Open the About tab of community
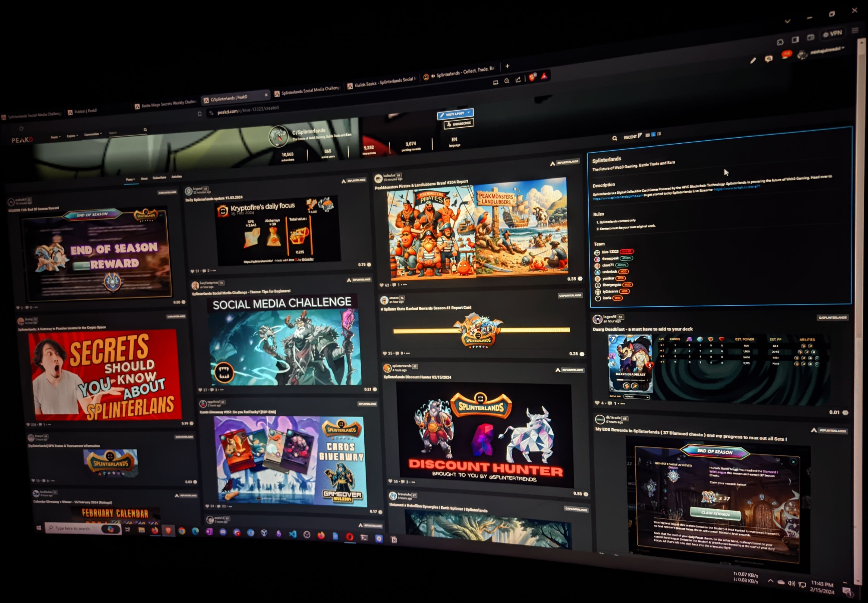868x603 pixels. (144, 178)
